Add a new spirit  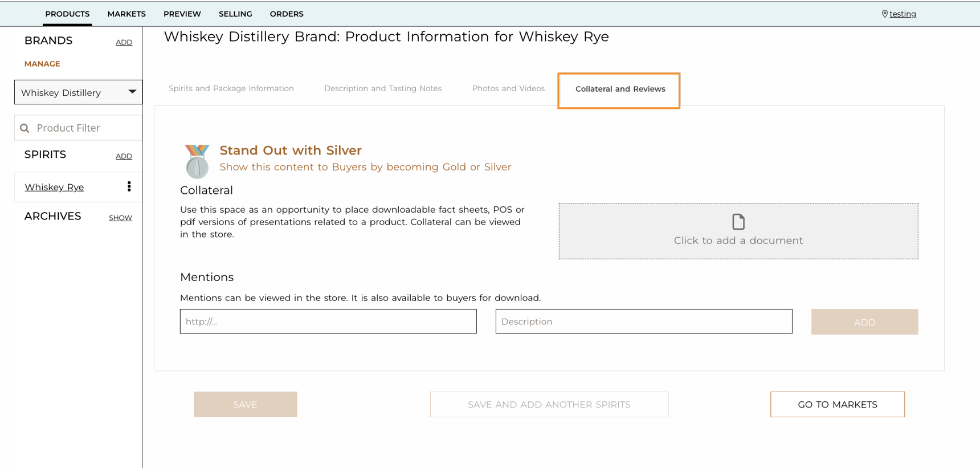tap(124, 156)
